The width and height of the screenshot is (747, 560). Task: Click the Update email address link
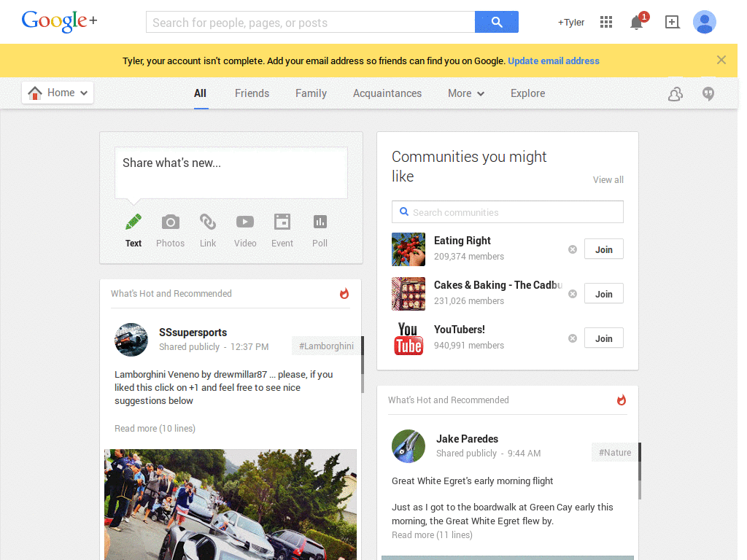(554, 61)
